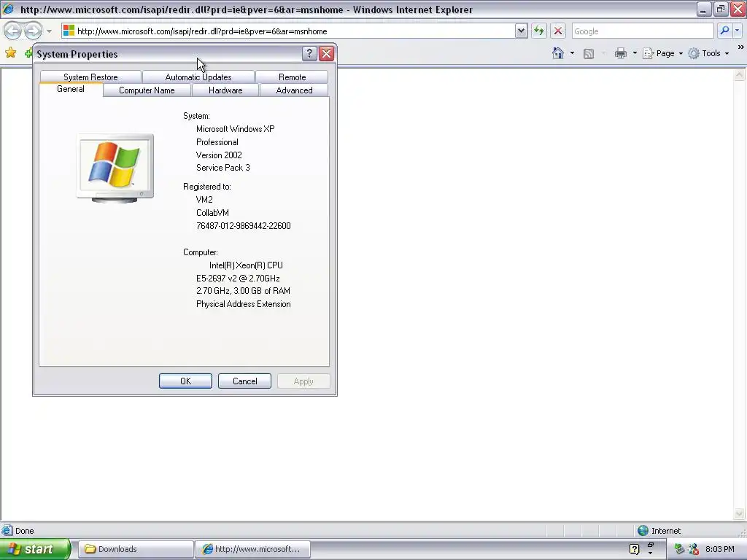Expand the Home button dropdown arrow
The width and height of the screenshot is (747, 560).
pyautogui.click(x=572, y=53)
